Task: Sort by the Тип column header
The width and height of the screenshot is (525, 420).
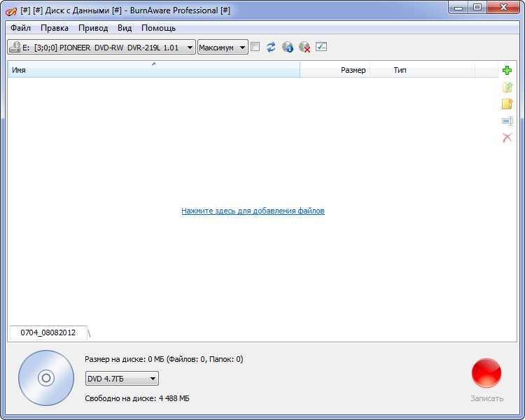Action: point(423,70)
